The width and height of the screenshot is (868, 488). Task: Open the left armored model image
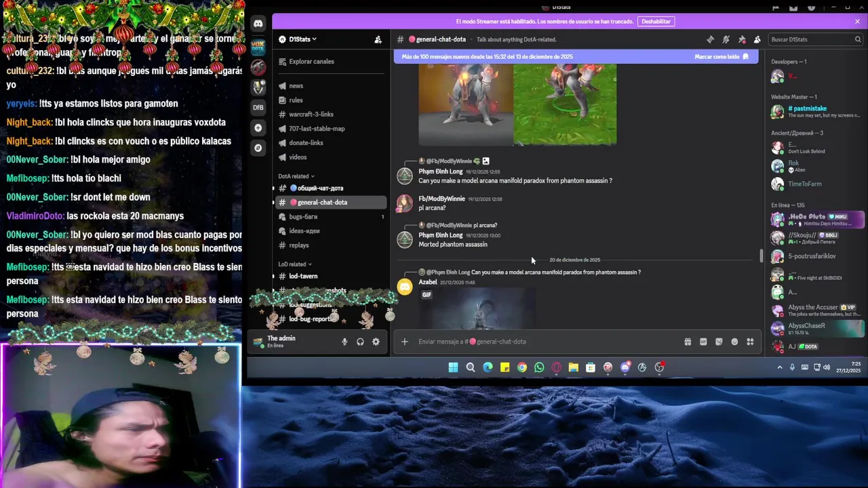pyautogui.click(x=466, y=105)
